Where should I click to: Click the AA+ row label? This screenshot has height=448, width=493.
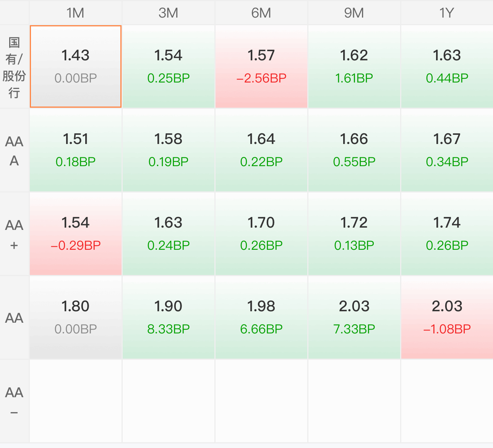tap(14, 234)
